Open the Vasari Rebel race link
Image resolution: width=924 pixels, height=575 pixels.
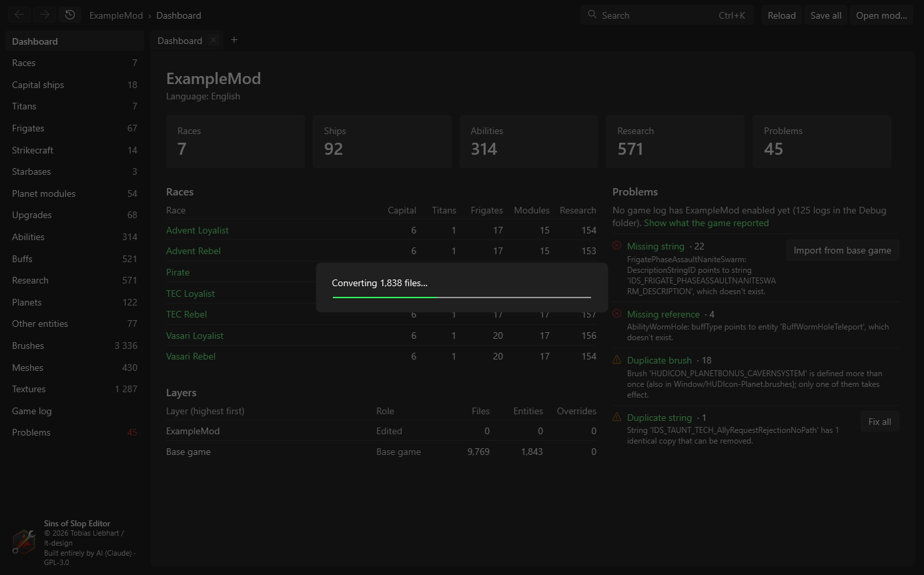tap(191, 356)
